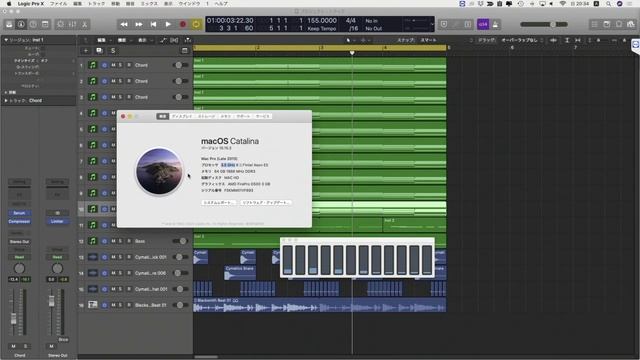This screenshot has height=360, width=640.
Task: Toggle the track header configuration icon
Action: click(x=184, y=51)
